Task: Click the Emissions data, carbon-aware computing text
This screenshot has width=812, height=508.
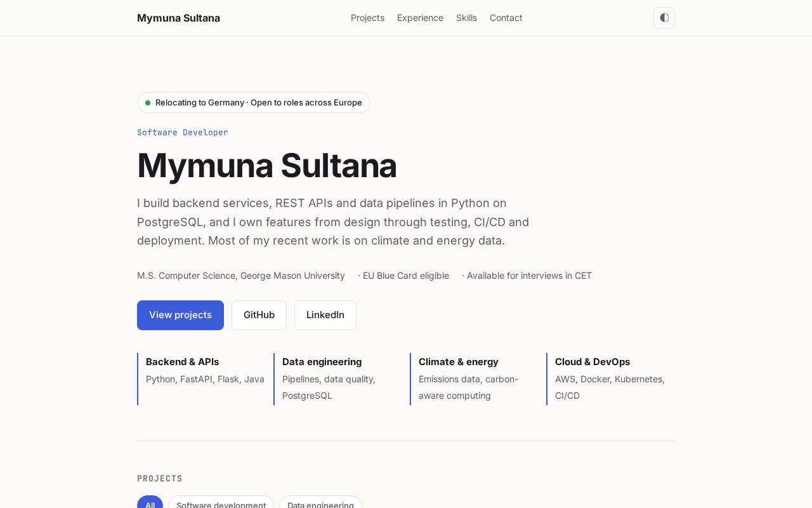Action: pos(468,387)
